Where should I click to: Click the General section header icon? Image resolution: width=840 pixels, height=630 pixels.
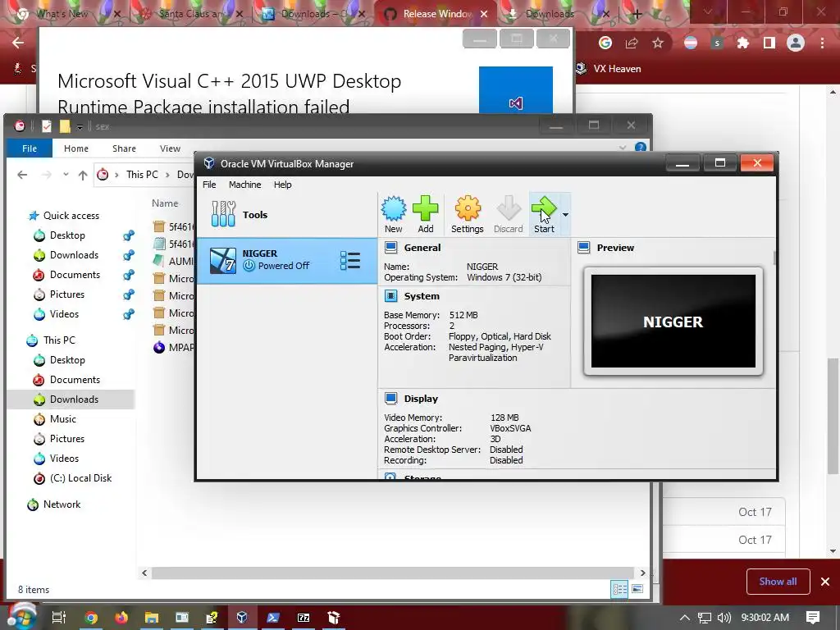391,248
